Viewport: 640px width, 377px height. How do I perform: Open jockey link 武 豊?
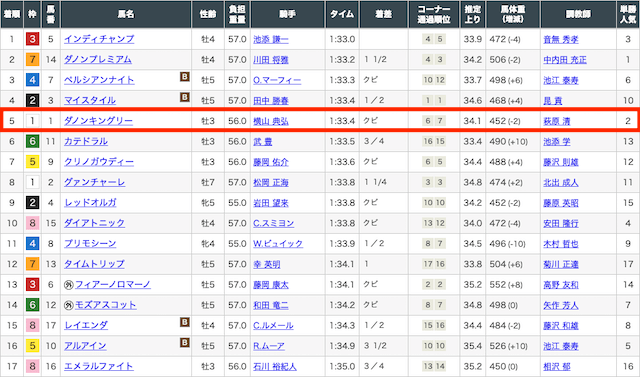click(x=262, y=142)
